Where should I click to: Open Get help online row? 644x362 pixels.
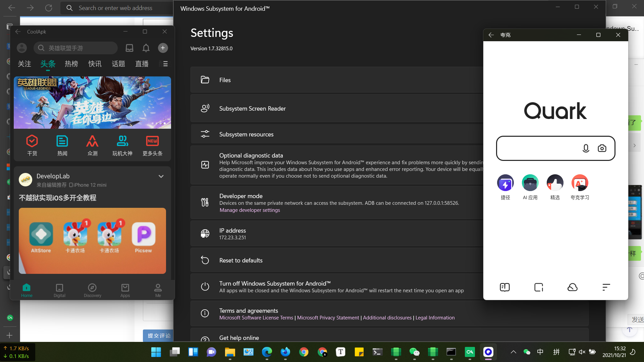[x=389, y=335]
